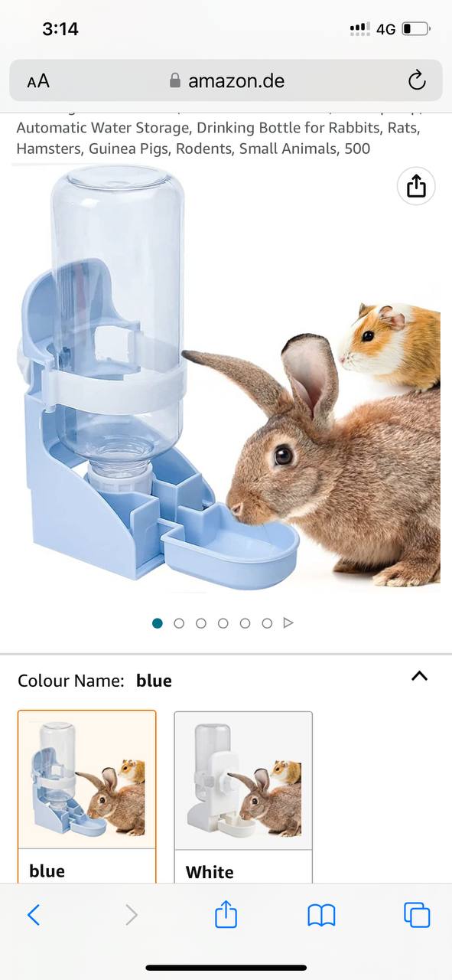Open the bookmarks book icon

[x=321, y=915]
